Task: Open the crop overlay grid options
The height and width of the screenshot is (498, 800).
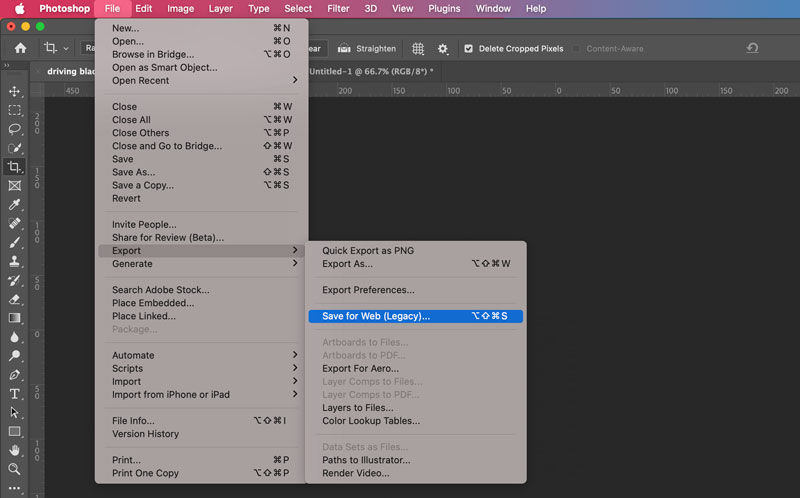Action: 418,48
